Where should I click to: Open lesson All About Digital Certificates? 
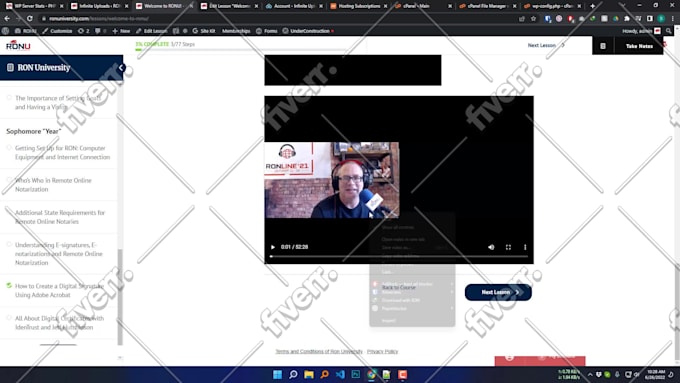(x=59, y=323)
